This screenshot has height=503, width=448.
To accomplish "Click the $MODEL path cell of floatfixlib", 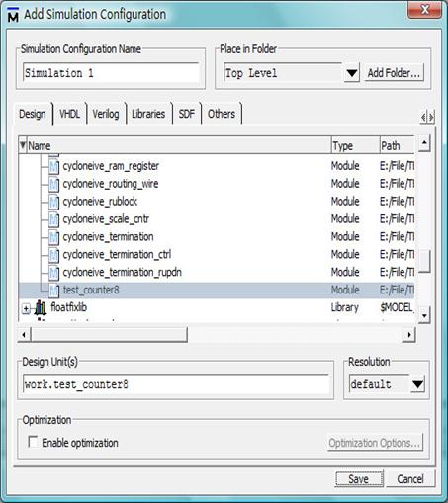I will 397,307.
